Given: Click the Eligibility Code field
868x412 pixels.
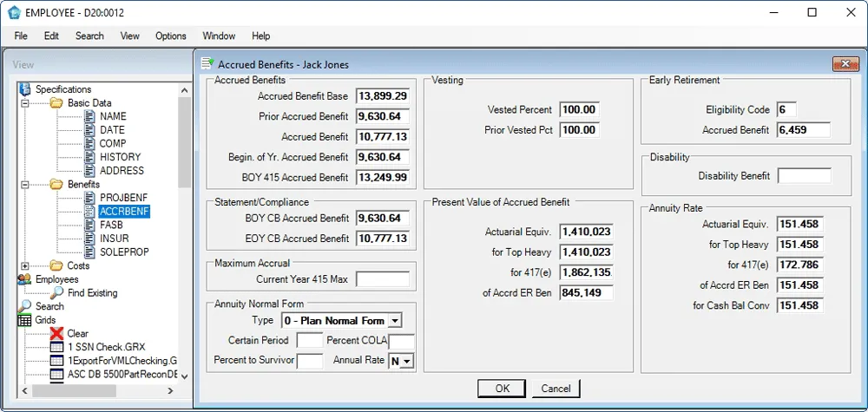Looking at the screenshot, I should tap(786, 109).
